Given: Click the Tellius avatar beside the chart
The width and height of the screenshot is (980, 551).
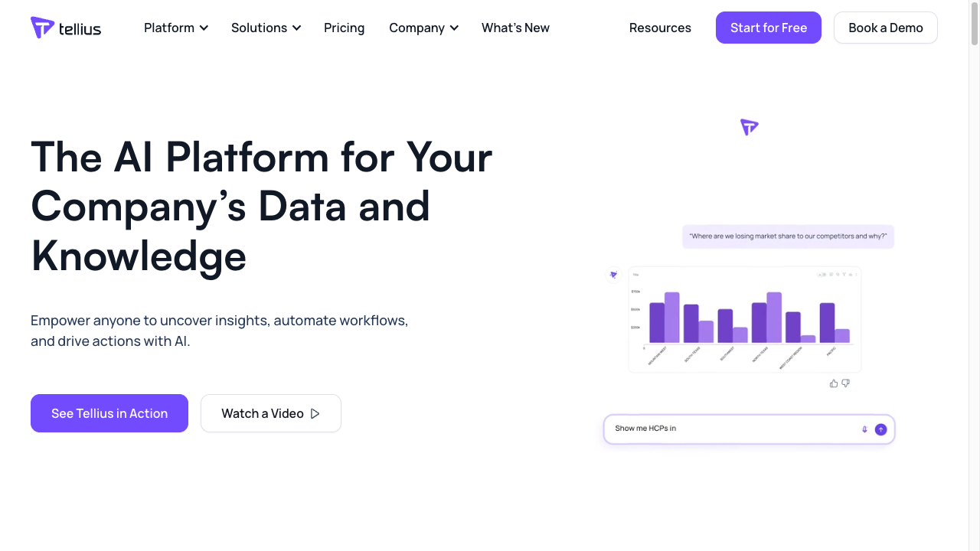Looking at the screenshot, I should point(613,275).
